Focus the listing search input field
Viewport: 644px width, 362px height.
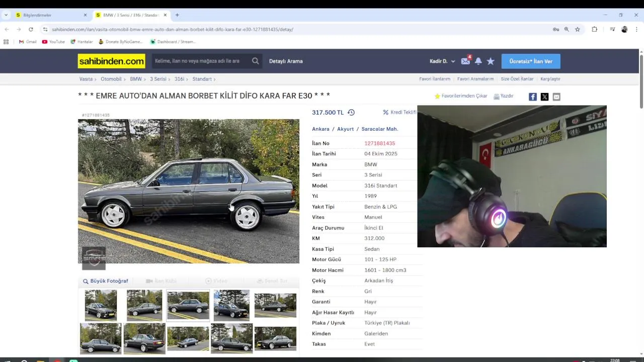click(x=200, y=61)
